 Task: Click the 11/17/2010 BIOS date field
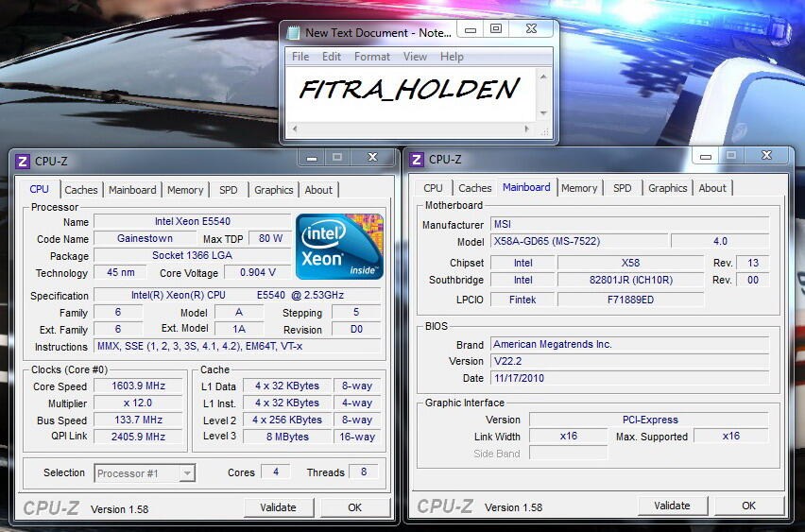coord(630,378)
